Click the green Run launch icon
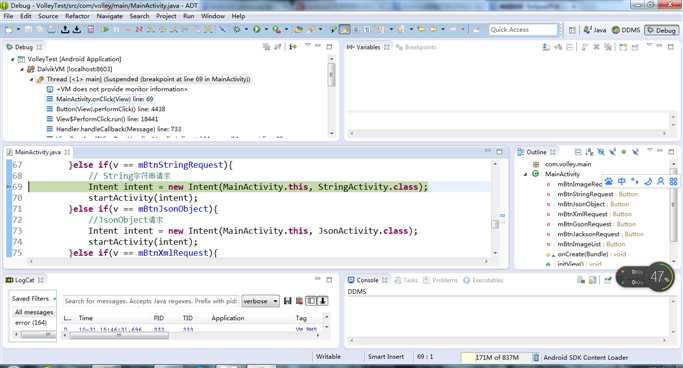The width and height of the screenshot is (683, 368). (257, 29)
